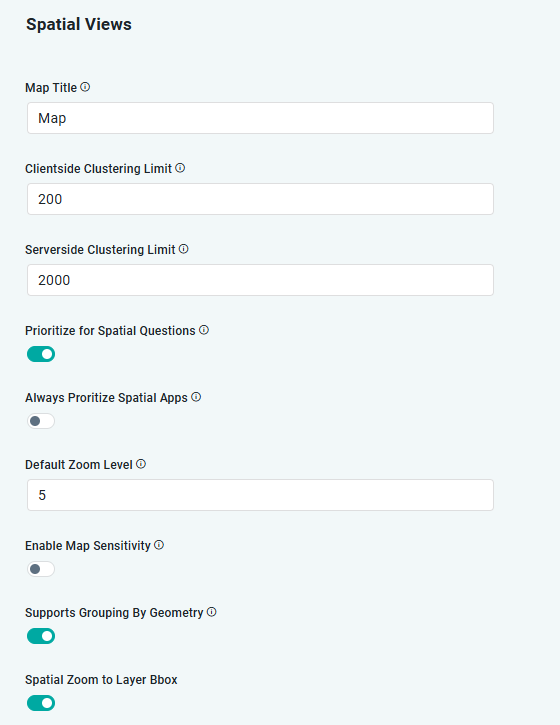The image size is (560, 725).
Task: Enable the Always Proritize Spatial Apps switch
Action: pos(41,421)
